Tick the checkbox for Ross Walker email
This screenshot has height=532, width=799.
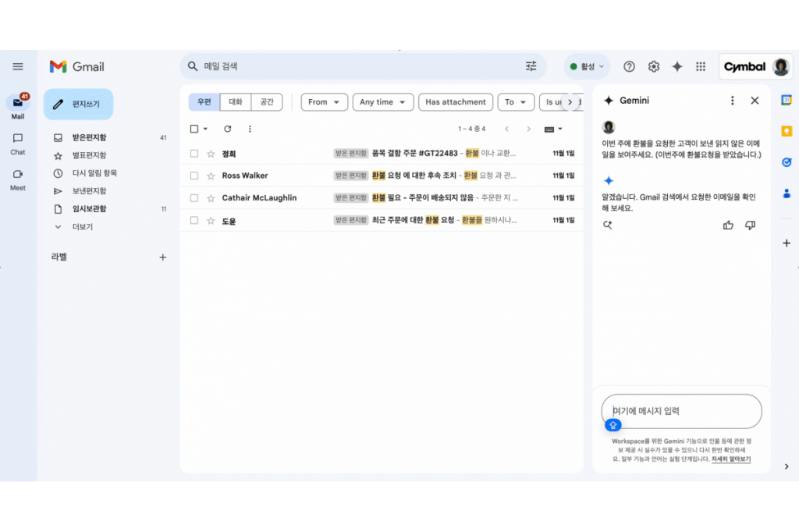click(x=194, y=176)
